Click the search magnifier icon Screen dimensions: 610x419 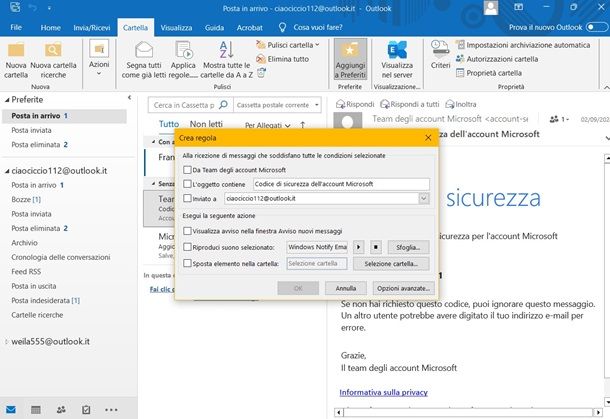click(223, 105)
